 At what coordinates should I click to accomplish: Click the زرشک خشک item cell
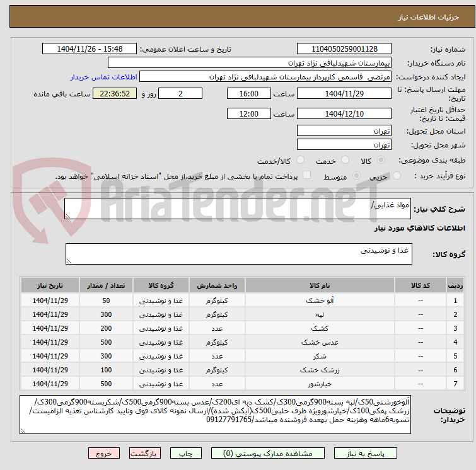320,370
